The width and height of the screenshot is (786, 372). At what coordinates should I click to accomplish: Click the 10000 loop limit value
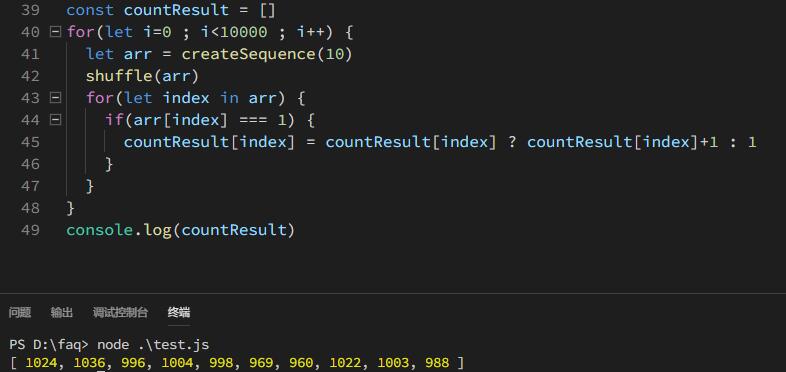pyautogui.click(x=243, y=33)
